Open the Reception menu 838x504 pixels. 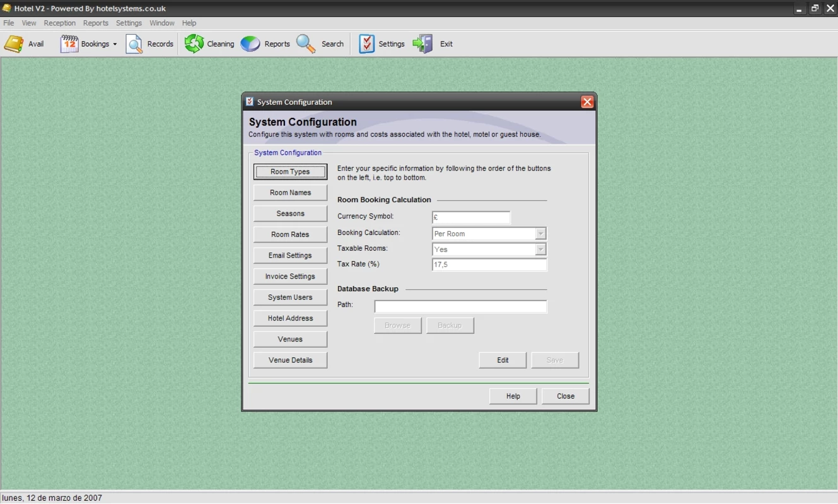[x=60, y=23]
